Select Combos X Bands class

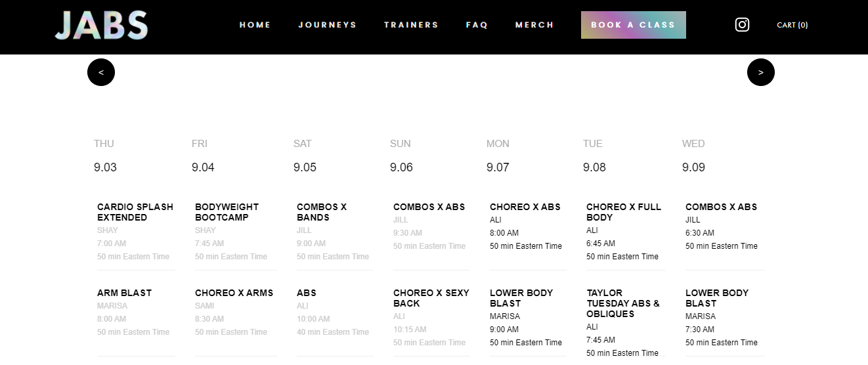[322, 212]
